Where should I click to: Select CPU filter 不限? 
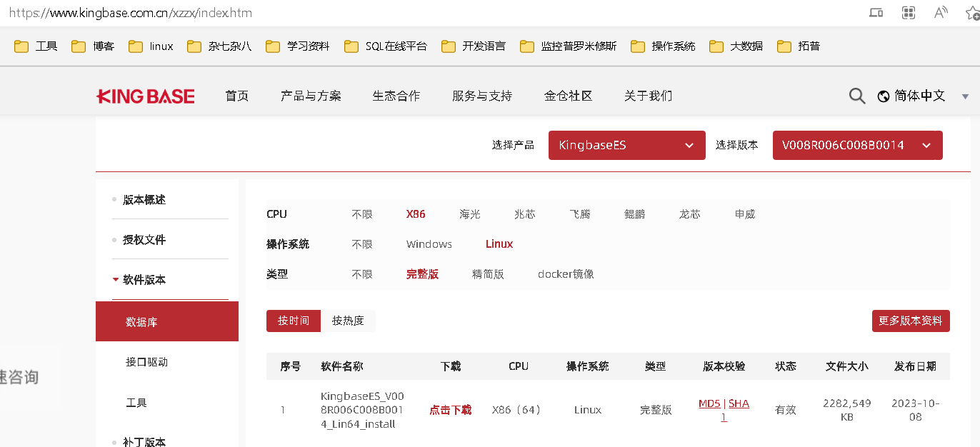pos(362,214)
